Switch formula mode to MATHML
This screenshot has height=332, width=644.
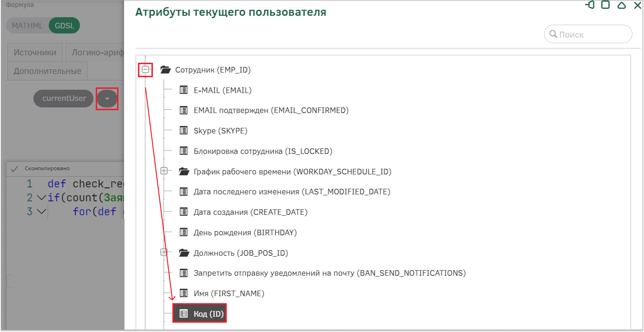(x=27, y=26)
